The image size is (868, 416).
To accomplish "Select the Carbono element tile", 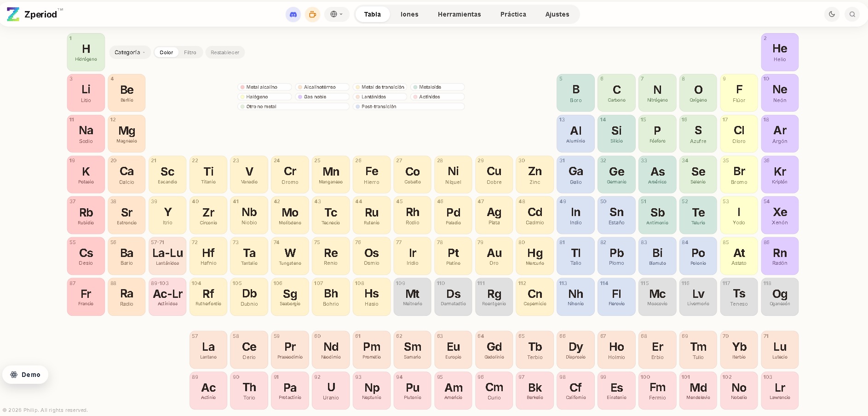I will [616, 93].
